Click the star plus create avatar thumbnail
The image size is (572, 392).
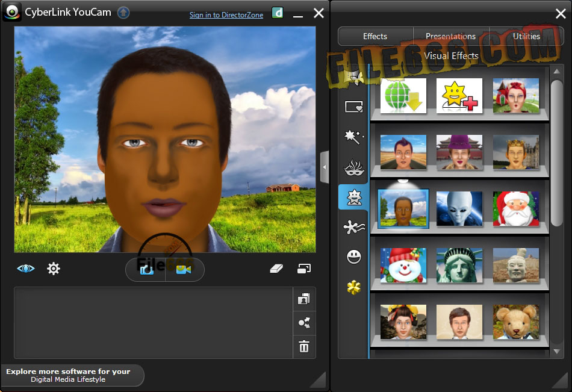(459, 96)
